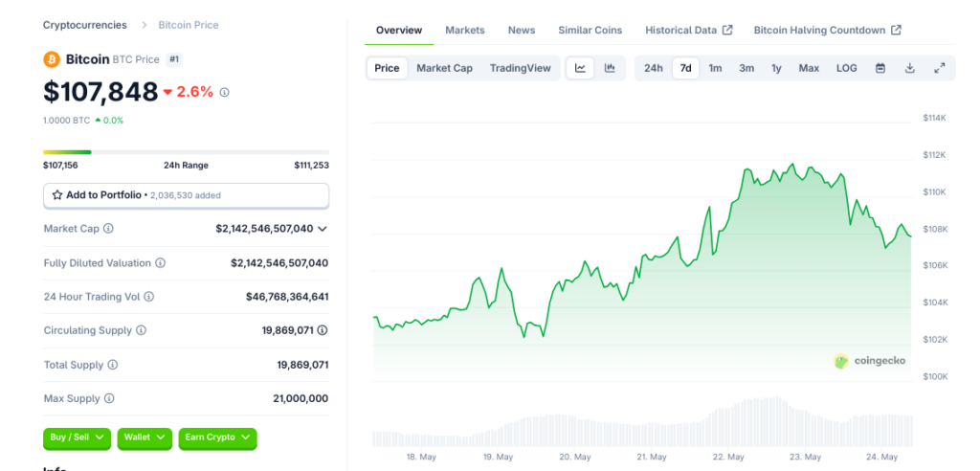Screen dimensions: 980x471
Task: Select the 1m time range
Action: (715, 68)
